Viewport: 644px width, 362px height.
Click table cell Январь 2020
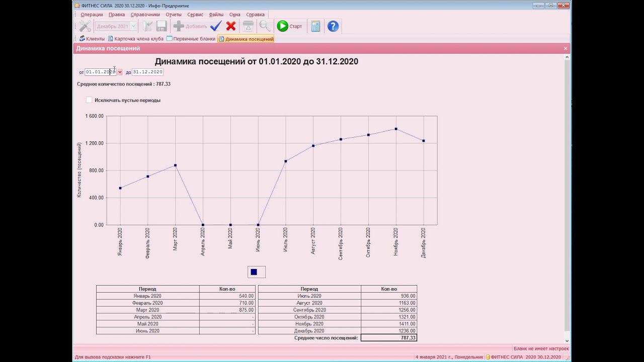click(147, 296)
